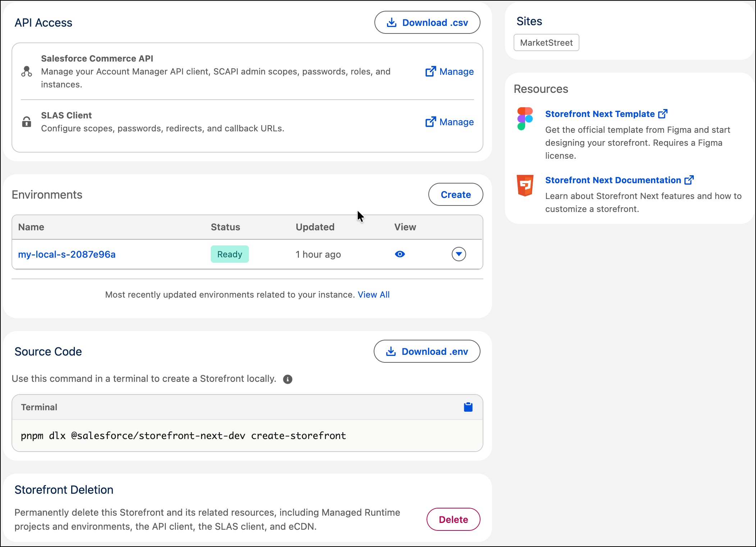This screenshot has width=756, height=547.
Task: Click the Name column header
Action: click(x=31, y=227)
